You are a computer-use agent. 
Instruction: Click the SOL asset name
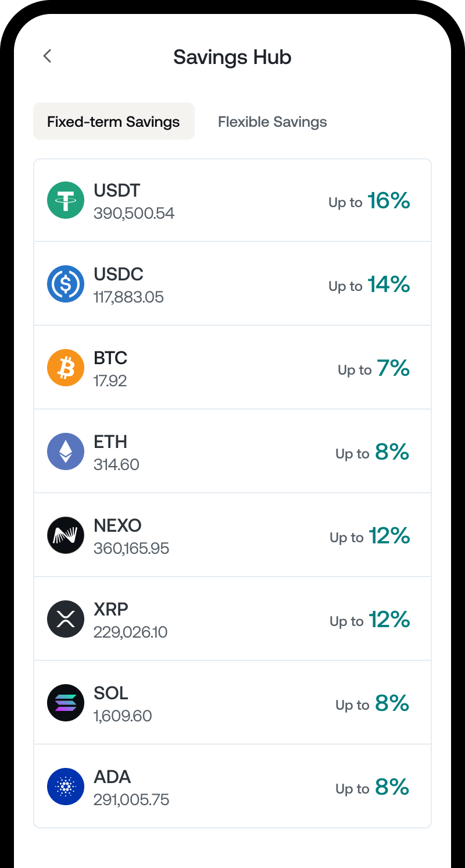111,693
